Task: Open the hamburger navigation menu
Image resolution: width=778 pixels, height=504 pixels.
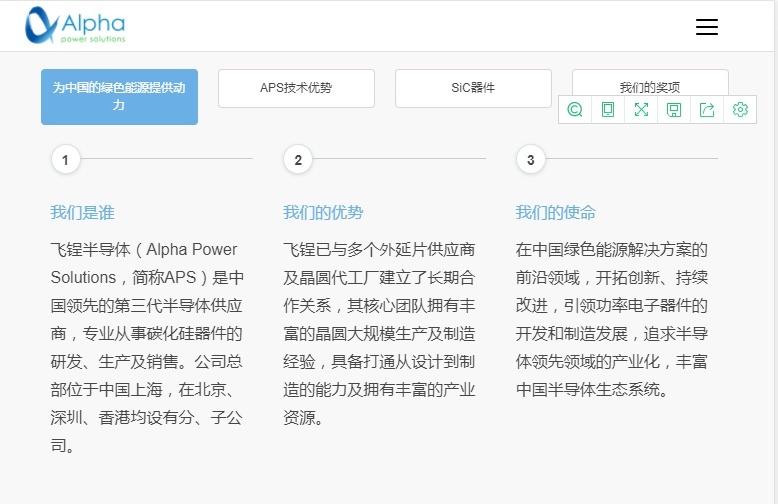Action: pyautogui.click(x=707, y=27)
